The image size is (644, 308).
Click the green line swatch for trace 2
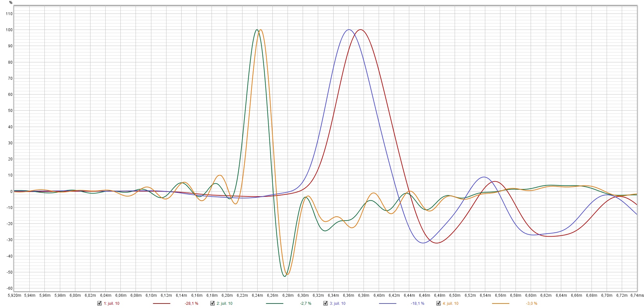274,303
